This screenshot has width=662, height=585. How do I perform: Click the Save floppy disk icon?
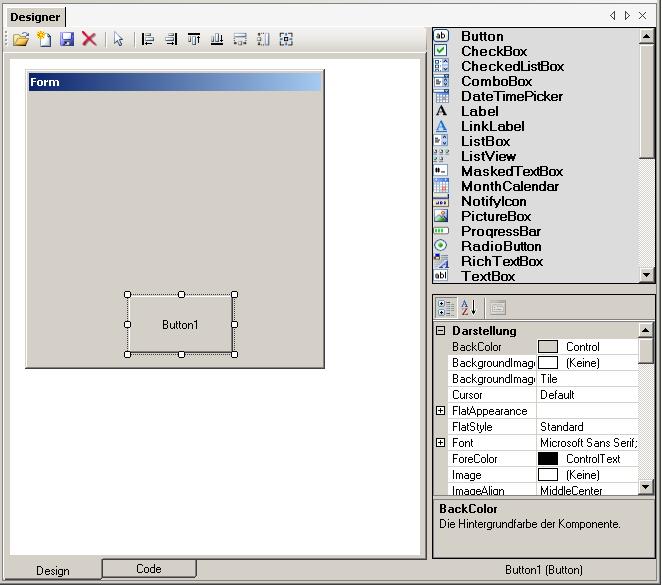[67, 39]
